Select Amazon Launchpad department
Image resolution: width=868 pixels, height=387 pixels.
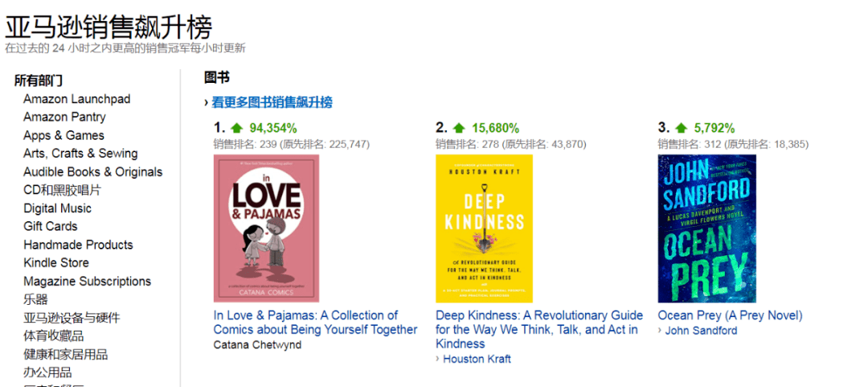pos(76,99)
